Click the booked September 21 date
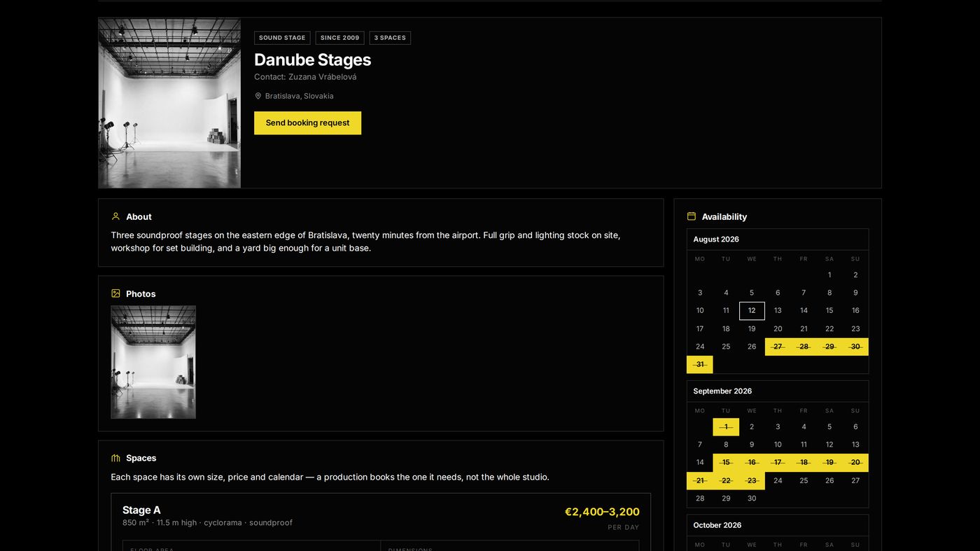The image size is (980, 551). [700, 481]
